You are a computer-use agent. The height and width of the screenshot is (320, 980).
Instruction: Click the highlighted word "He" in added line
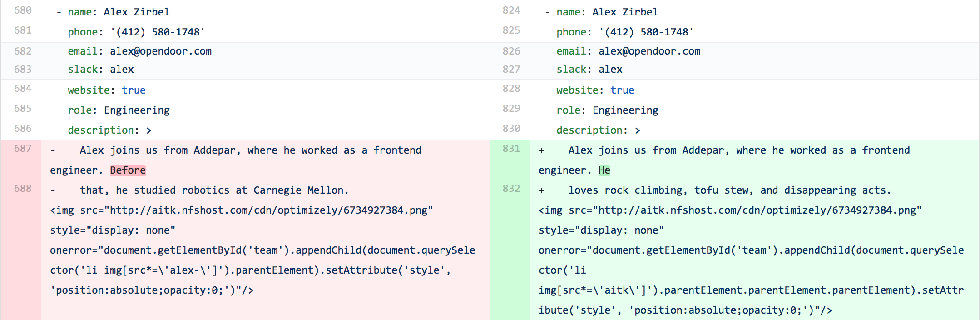pos(604,170)
